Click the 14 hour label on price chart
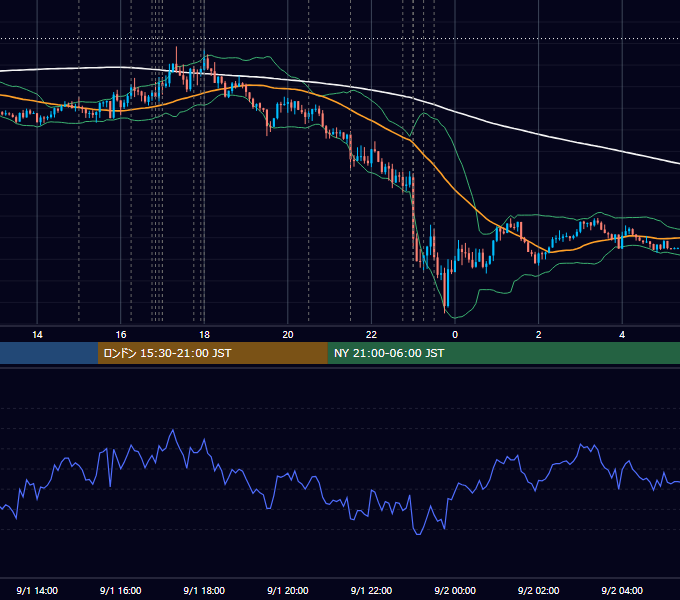The width and height of the screenshot is (680, 600). (x=37, y=335)
